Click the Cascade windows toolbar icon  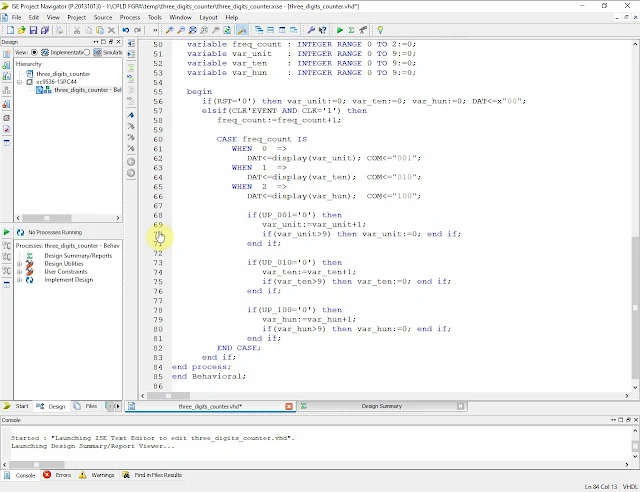point(259,30)
